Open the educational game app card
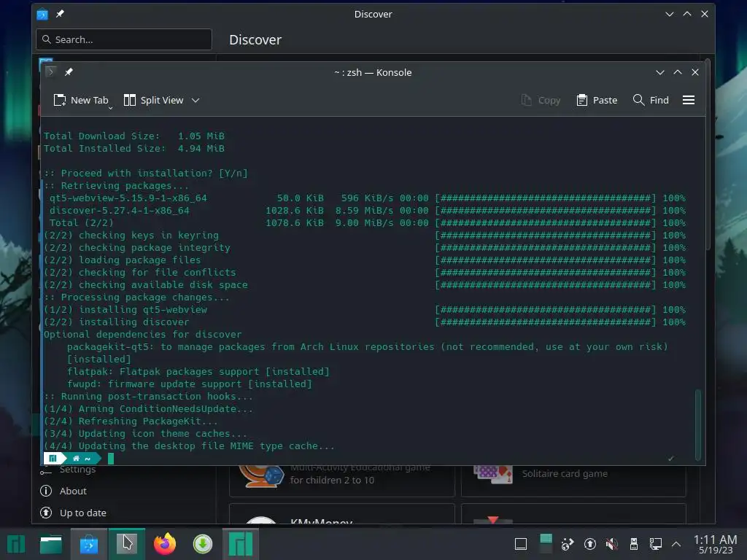The width and height of the screenshot is (747, 560). [x=342, y=481]
